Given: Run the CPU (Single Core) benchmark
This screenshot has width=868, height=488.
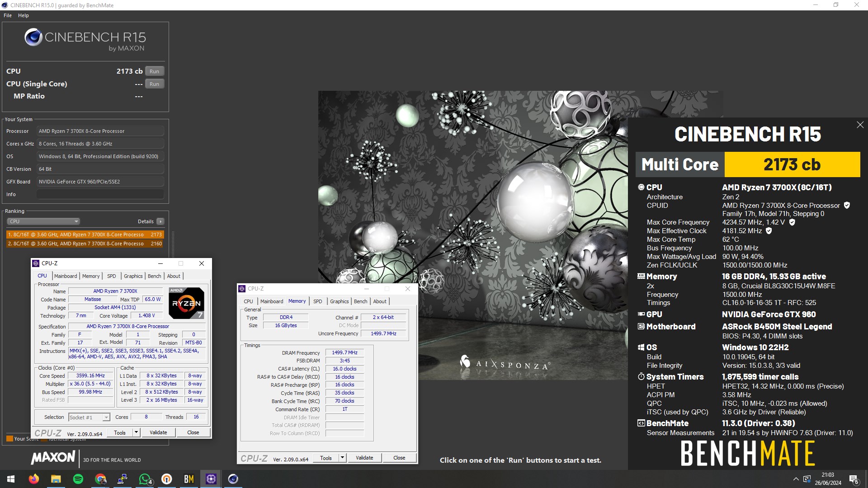Looking at the screenshot, I should point(154,84).
